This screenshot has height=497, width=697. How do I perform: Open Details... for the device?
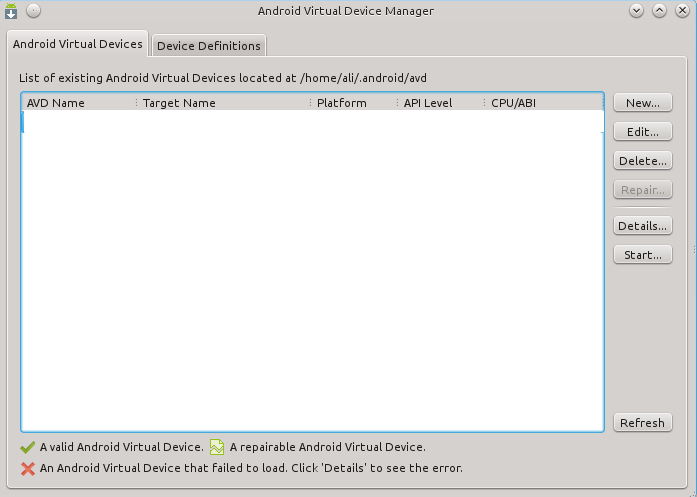coord(642,226)
